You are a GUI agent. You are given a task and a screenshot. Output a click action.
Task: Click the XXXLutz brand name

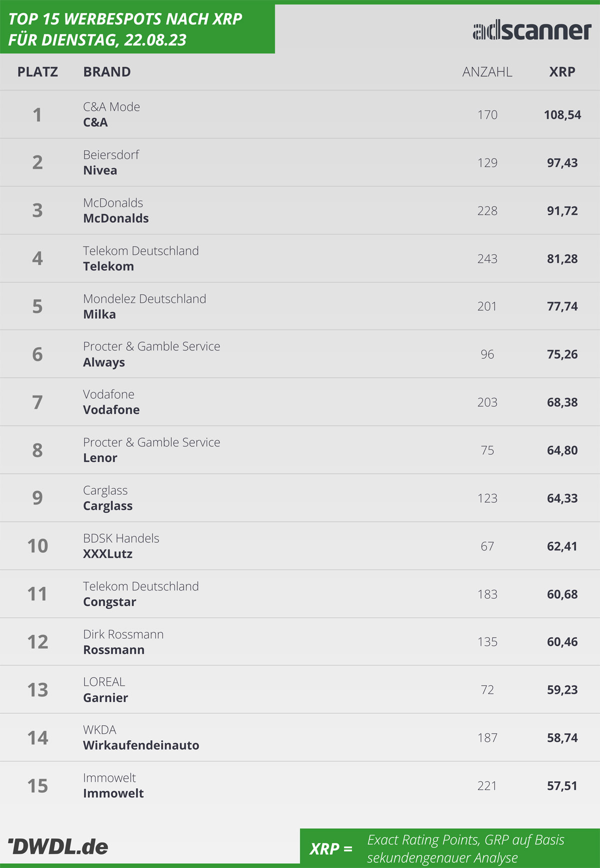pos(108,554)
